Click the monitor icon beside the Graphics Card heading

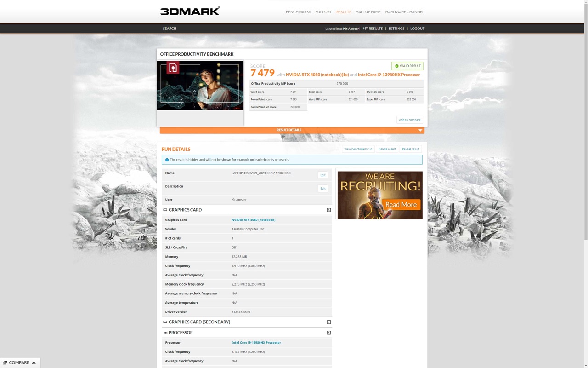tap(165, 210)
